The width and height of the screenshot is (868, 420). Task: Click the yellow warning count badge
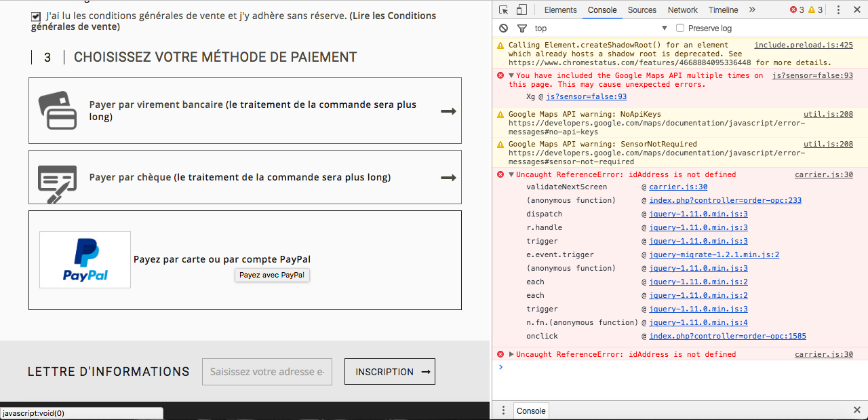pyautogui.click(x=816, y=9)
